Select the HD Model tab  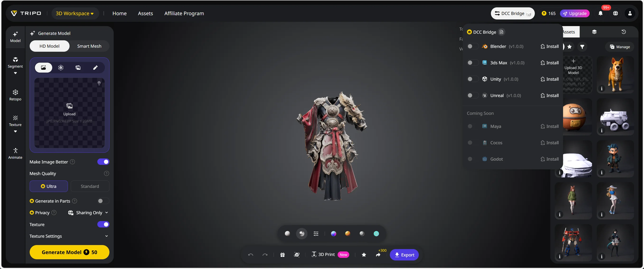[x=50, y=46]
